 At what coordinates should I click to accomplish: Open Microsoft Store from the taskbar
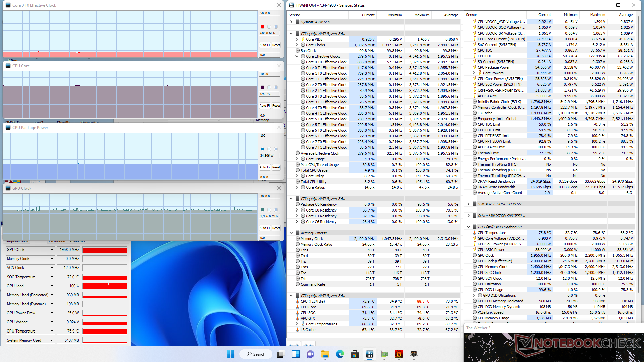pyautogui.click(x=355, y=354)
